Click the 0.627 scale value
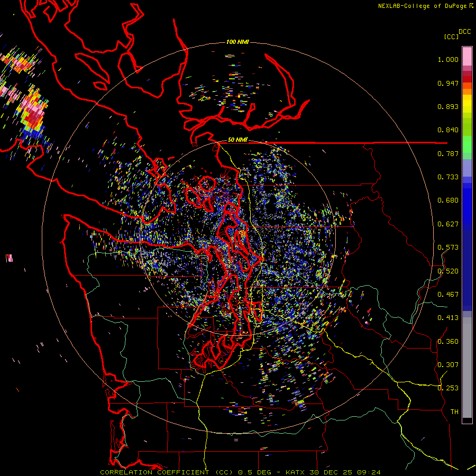476x476 pixels. [x=448, y=224]
